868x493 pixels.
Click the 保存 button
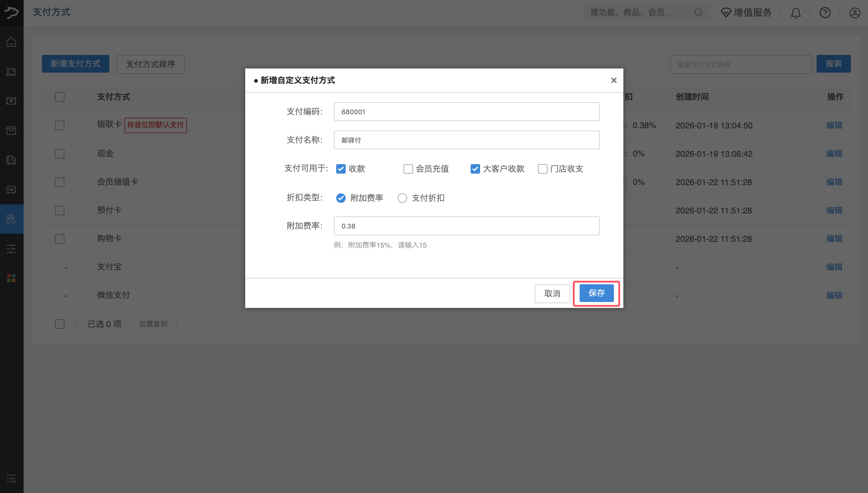596,293
